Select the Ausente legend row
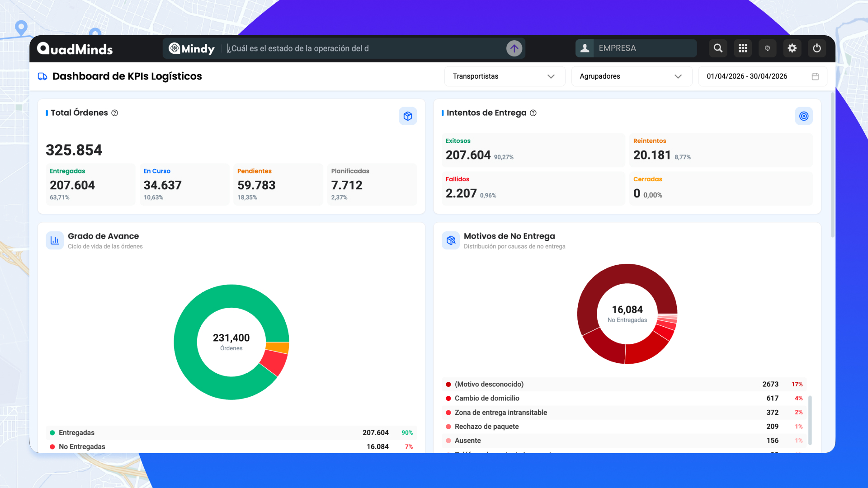868x488 pixels. (x=624, y=441)
